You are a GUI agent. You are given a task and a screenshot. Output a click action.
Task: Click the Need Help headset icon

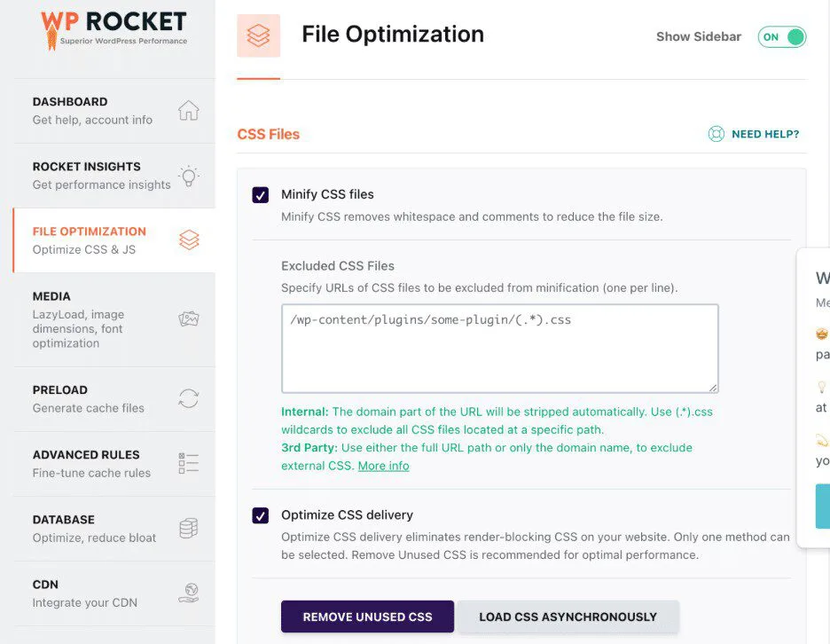716,133
